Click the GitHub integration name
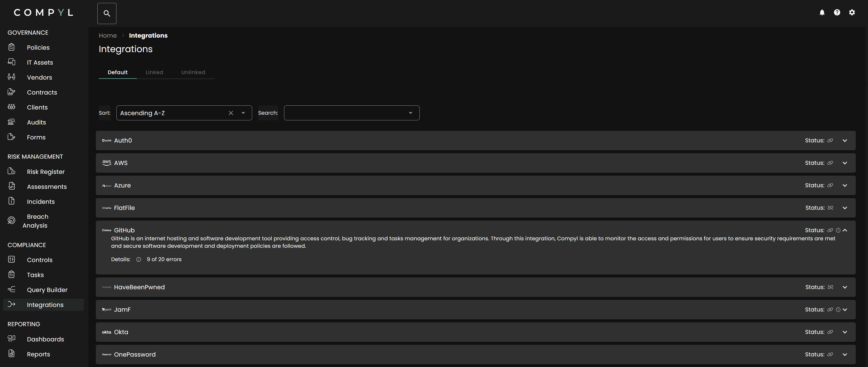 [x=124, y=230]
